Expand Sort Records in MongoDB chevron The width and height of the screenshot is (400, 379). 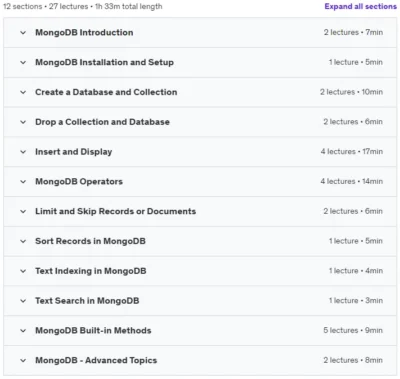tap(23, 241)
